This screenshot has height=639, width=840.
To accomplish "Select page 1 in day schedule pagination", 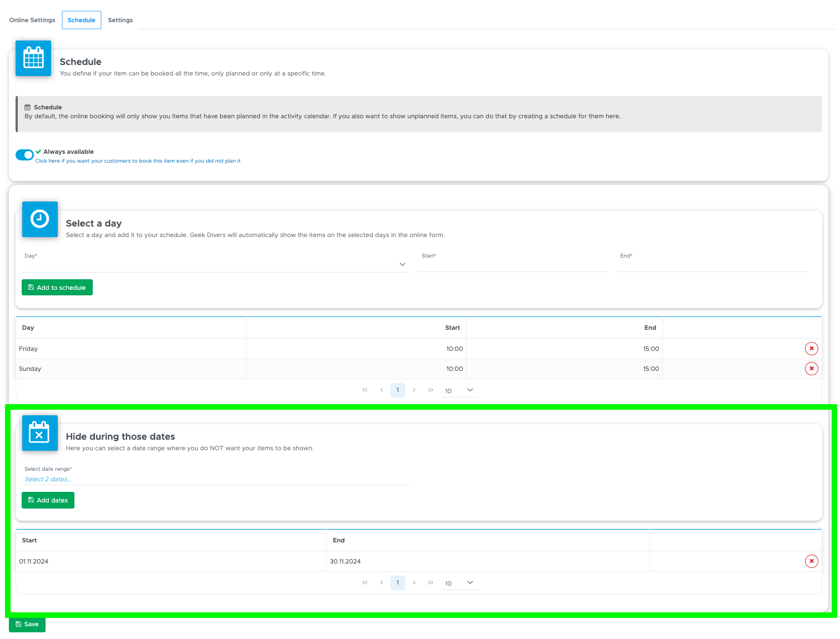I will pyautogui.click(x=398, y=390).
